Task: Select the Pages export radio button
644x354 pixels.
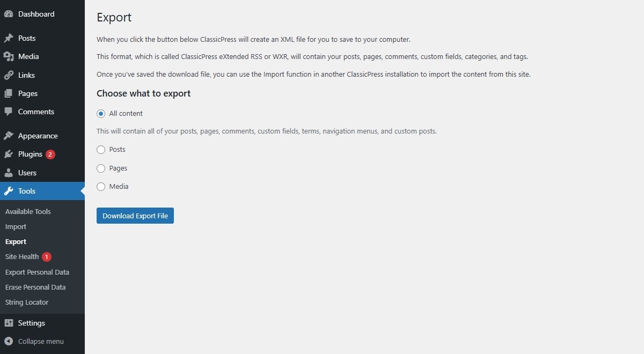Action: (x=101, y=168)
